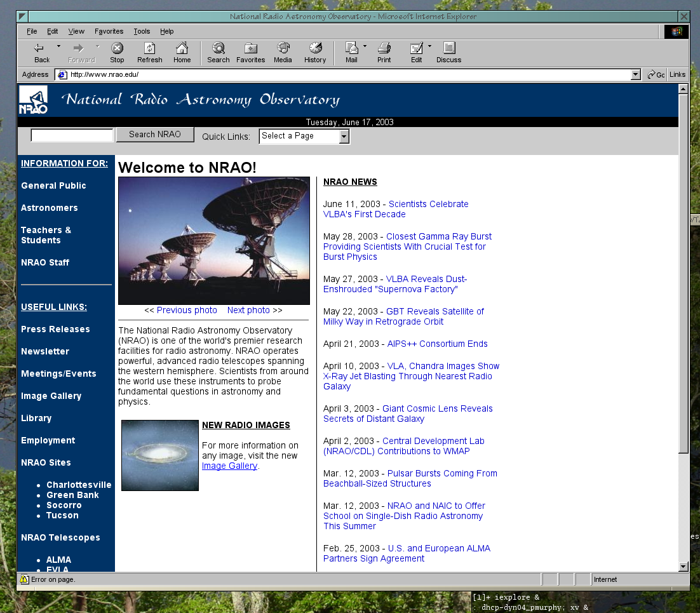Open Scientists Celebrate VLBA's First Decade article

(396, 209)
